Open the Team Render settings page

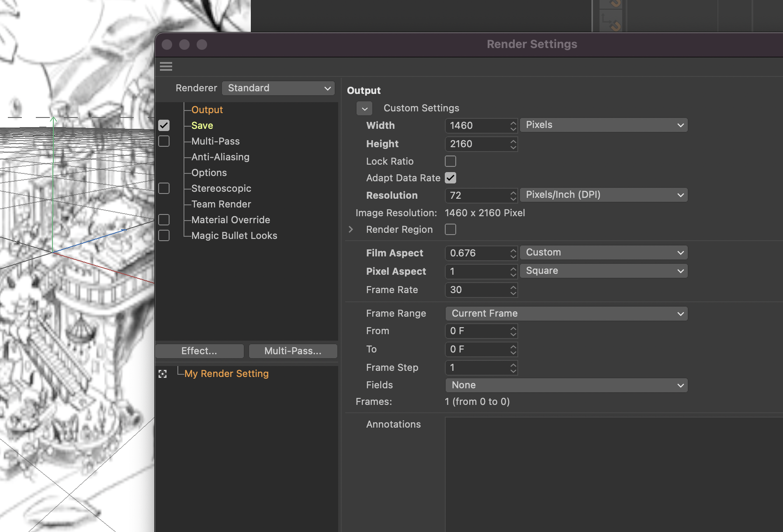(221, 204)
